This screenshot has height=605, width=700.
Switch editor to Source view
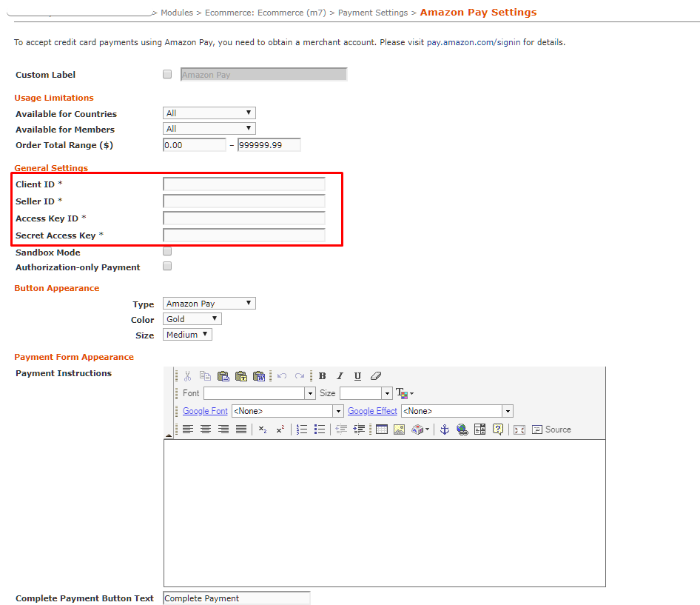coord(551,429)
